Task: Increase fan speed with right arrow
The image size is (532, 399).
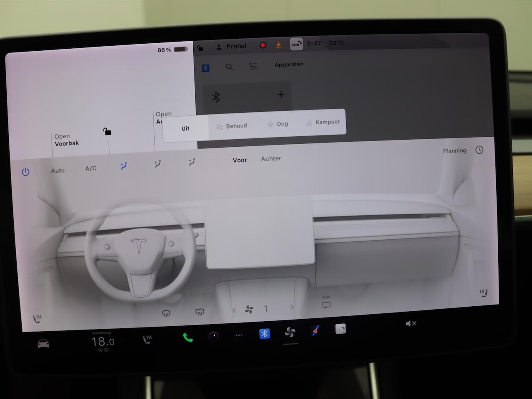Action: tap(292, 308)
